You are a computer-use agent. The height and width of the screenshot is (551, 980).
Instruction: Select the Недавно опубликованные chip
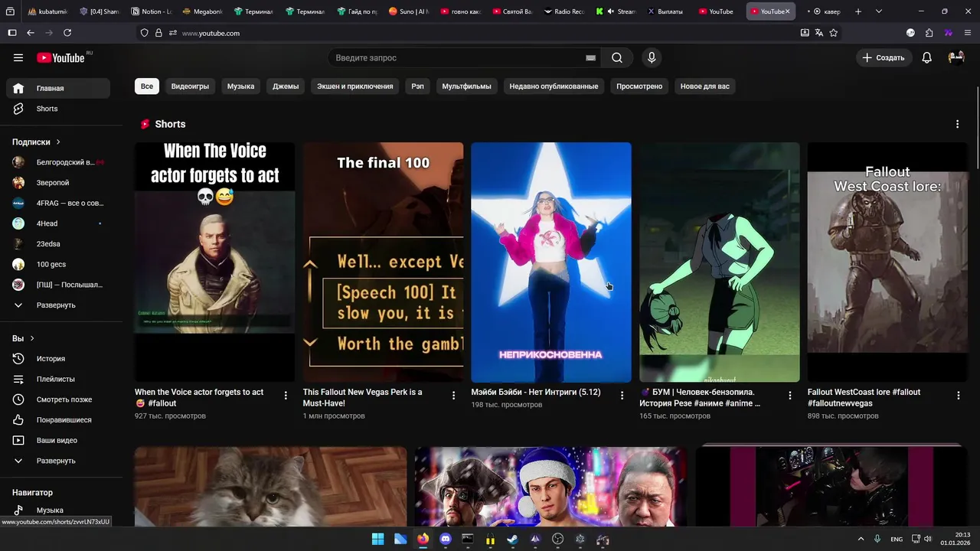tap(554, 86)
